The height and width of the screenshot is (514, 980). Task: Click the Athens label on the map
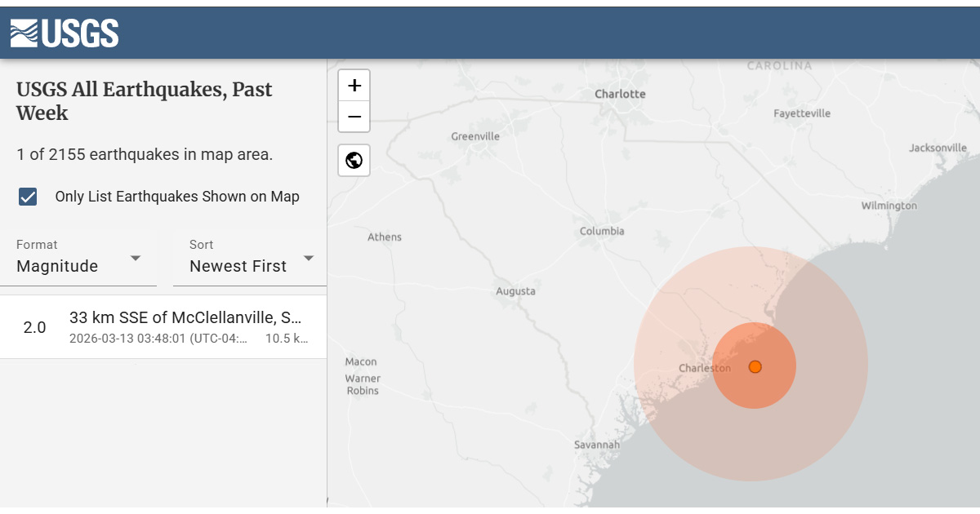pyautogui.click(x=385, y=237)
